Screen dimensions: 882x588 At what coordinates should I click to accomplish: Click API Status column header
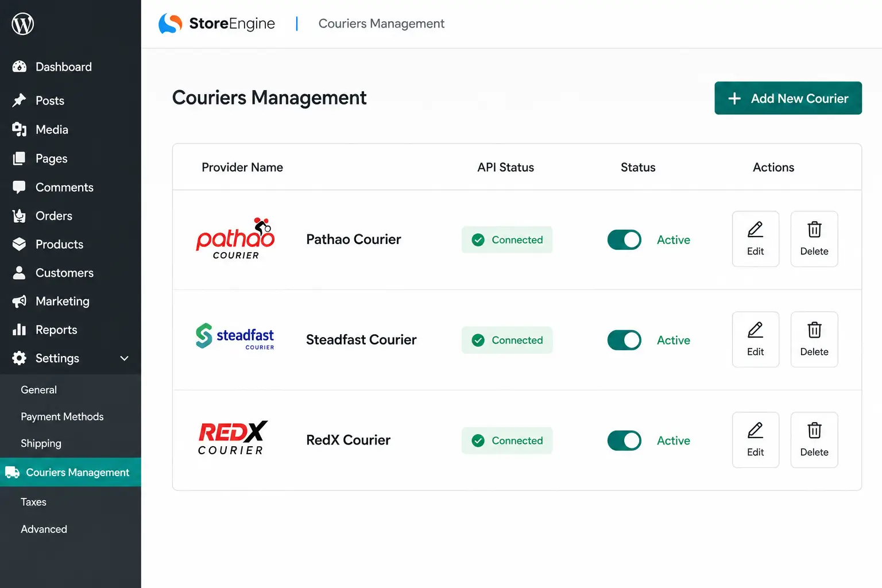(x=506, y=167)
